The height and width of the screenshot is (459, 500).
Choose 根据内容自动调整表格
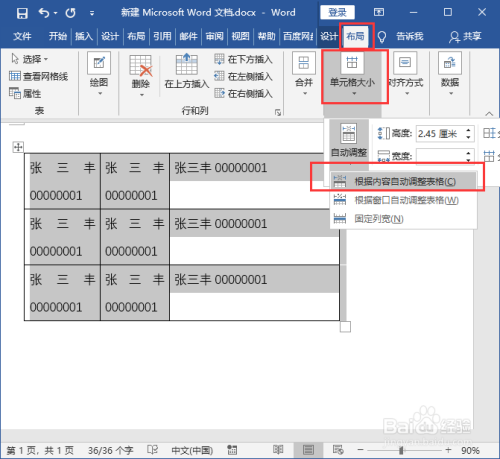(404, 181)
